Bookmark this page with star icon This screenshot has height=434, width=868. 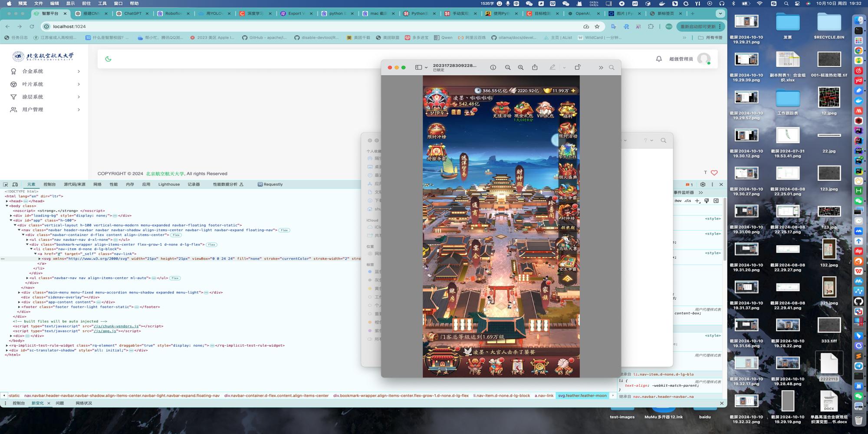coord(597,26)
